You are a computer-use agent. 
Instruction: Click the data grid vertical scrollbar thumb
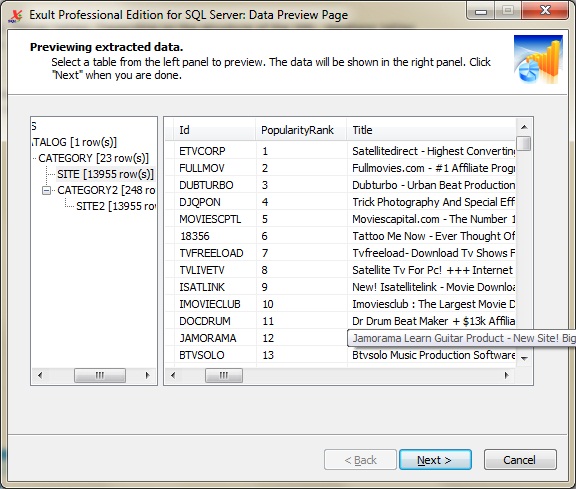point(524,143)
